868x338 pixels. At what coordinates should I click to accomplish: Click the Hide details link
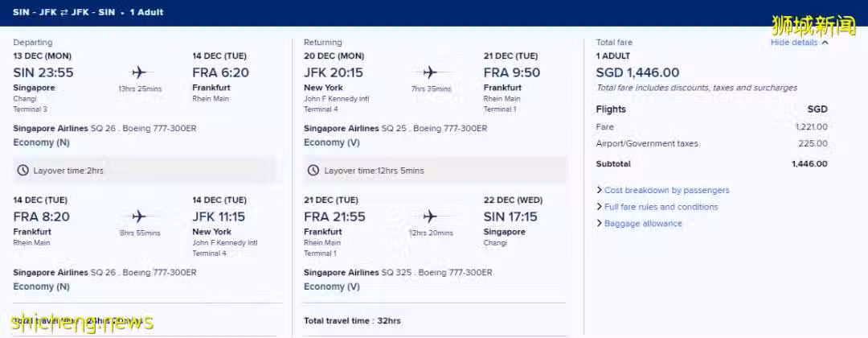coord(794,43)
